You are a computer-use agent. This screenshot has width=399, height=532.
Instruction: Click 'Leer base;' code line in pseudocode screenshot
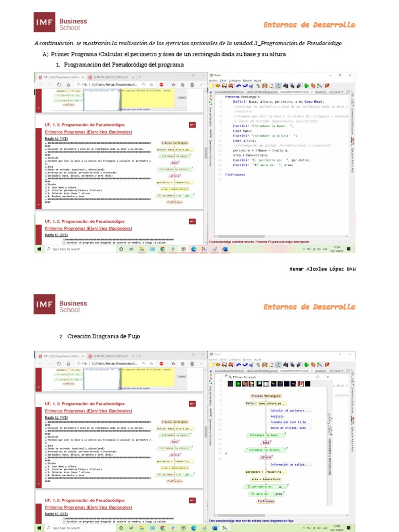point(242,131)
